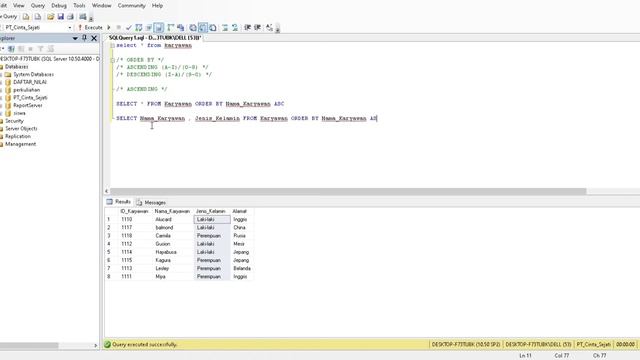Click Object Explorer scrollbar right arrow
Image resolution: width=640 pixels, height=360 pixels.
click(96, 346)
